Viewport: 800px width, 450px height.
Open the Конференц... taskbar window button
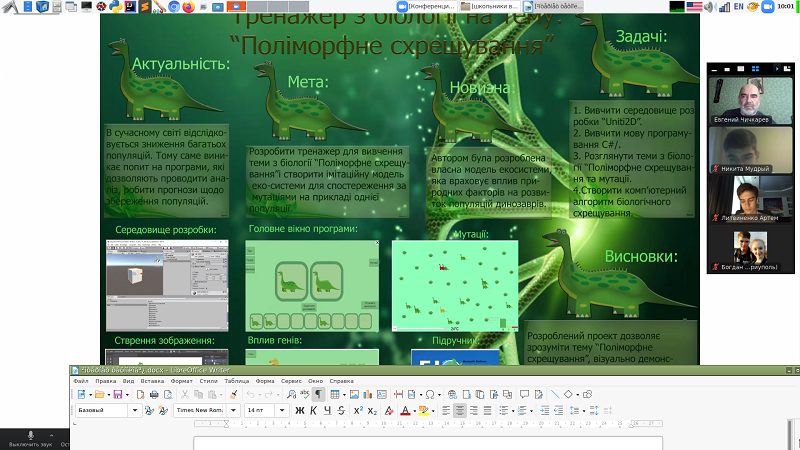pyautogui.click(x=426, y=6)
